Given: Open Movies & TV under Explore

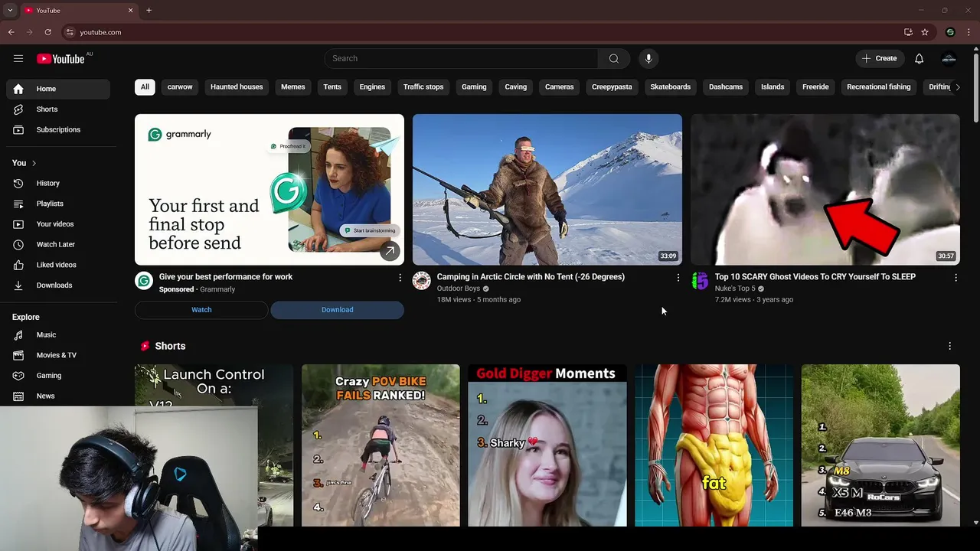Looking at the screenshot, I should (58, 355).
